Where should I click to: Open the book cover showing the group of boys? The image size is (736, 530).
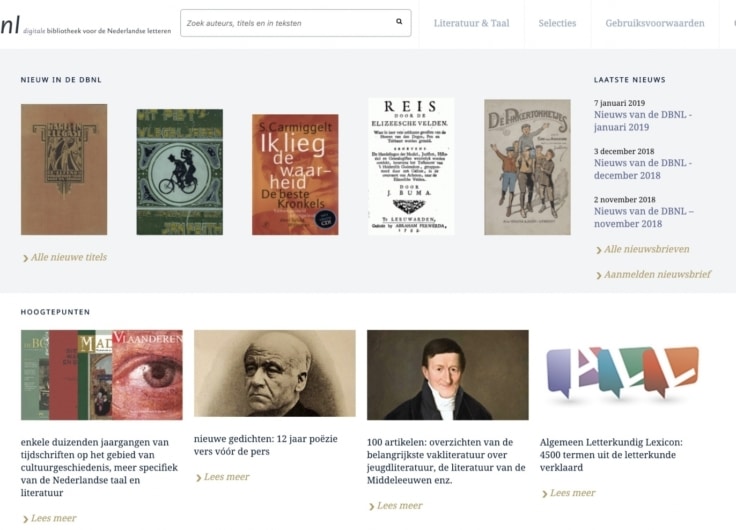(x=527, y=166)
